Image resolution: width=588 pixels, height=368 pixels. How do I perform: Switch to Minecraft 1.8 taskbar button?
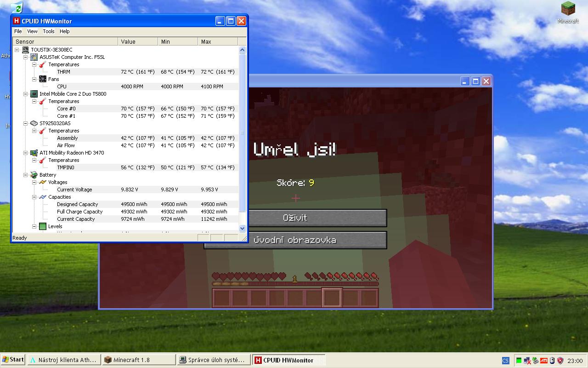coord(139,360)
